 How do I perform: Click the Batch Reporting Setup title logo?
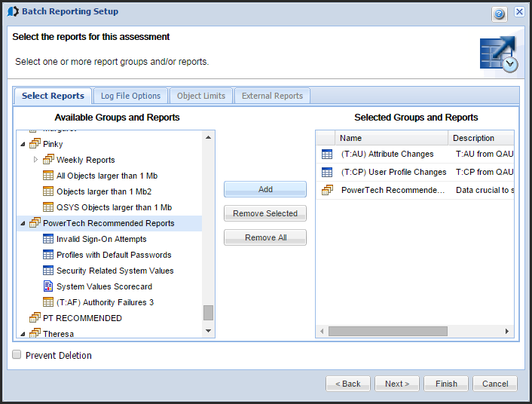click(x=13, y=11)
